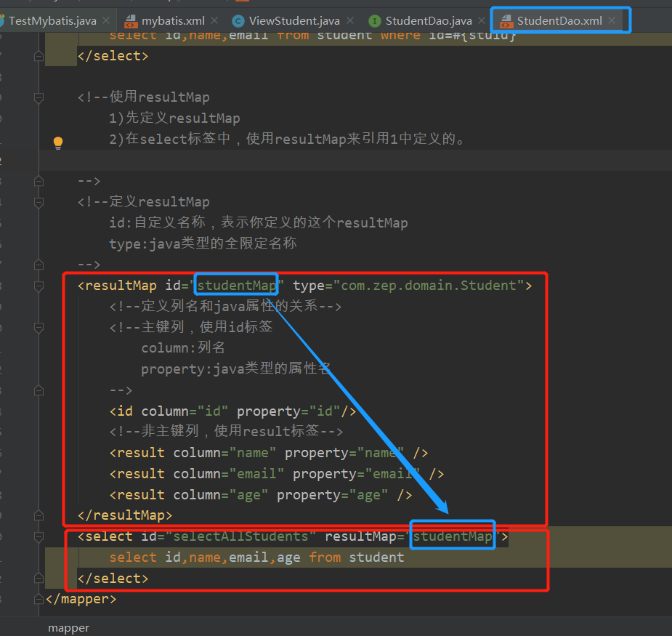Open the mybatis.xml tab
The height and width of the screenshot is (636, 672).
[x=173, y=20]
